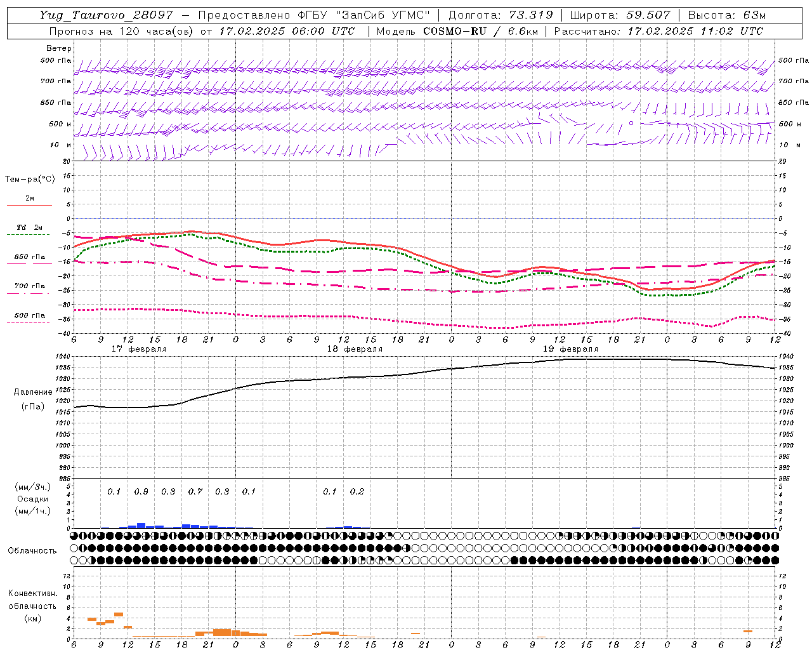Click the 0.2 precipitation amount value
This screenshot has height=650, width=812.
357,492
